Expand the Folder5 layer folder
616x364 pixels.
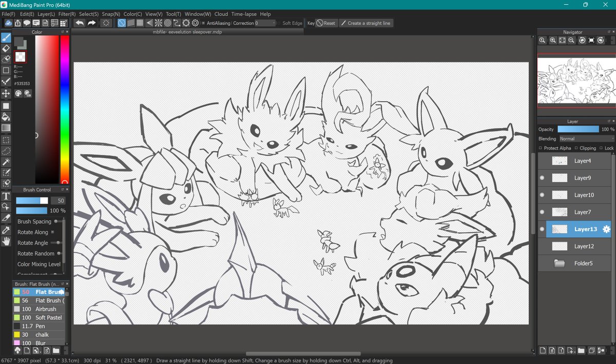(x=560, y=264)
